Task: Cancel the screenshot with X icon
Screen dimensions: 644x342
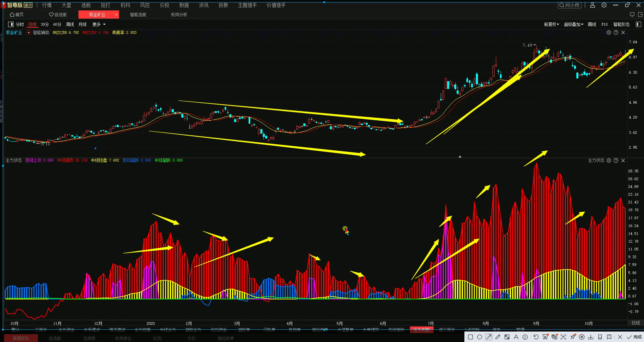Action: (620, 337)
